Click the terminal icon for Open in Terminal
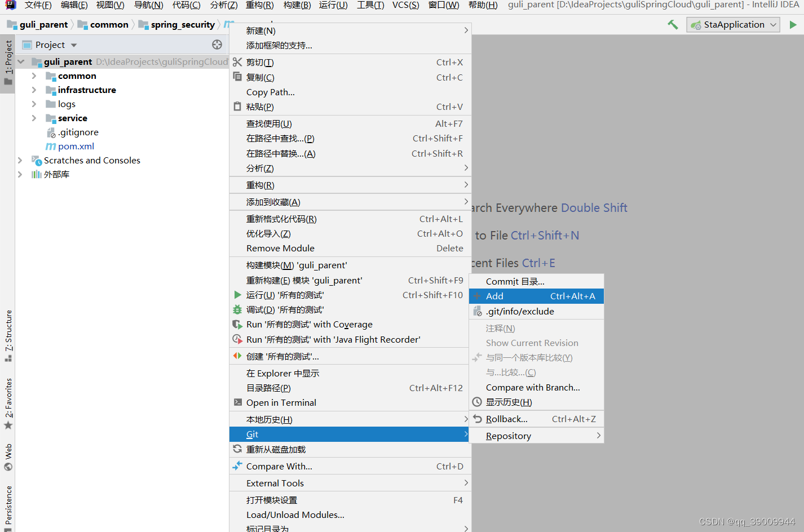The image size is (804, 532). [x=237, y=402]
